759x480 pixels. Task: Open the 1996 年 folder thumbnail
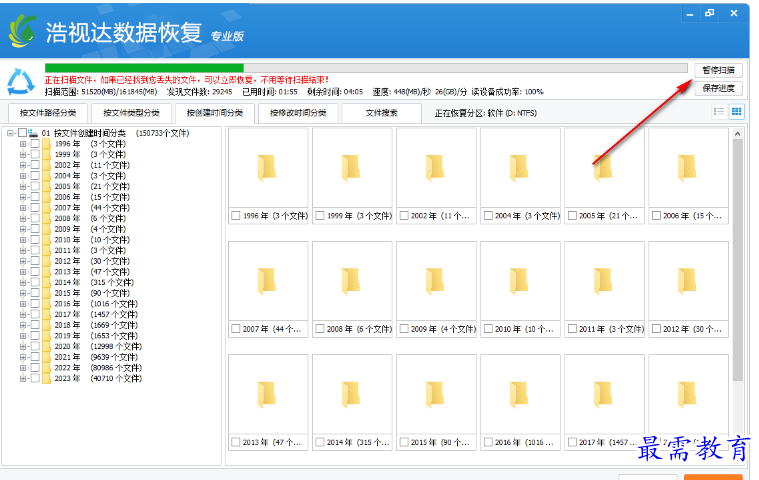point(268,168)
